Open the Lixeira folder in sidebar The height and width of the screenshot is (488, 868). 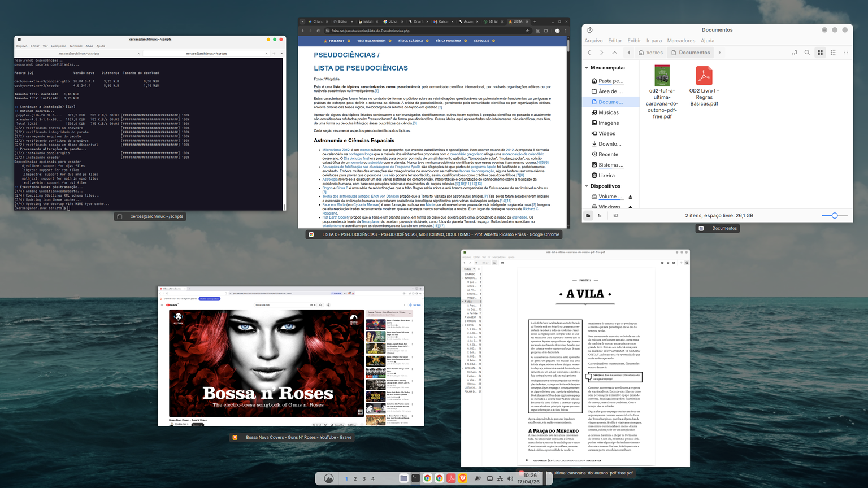(x=606, y=176)
